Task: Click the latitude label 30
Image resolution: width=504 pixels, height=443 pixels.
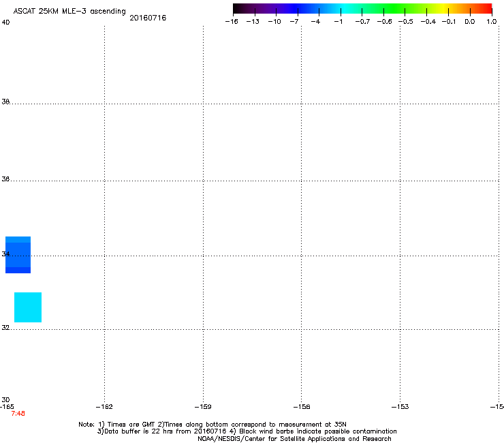Action: 5,400
